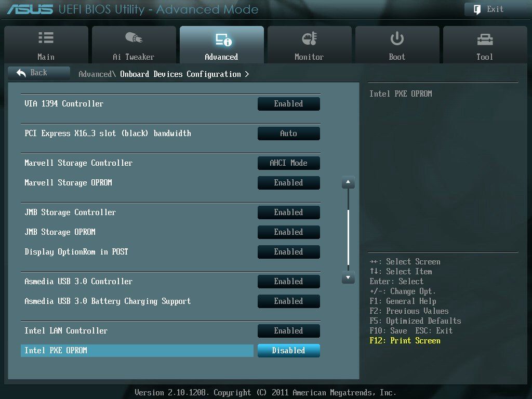
Task: Switch to the Tool tab
Action: coord(485,45)
